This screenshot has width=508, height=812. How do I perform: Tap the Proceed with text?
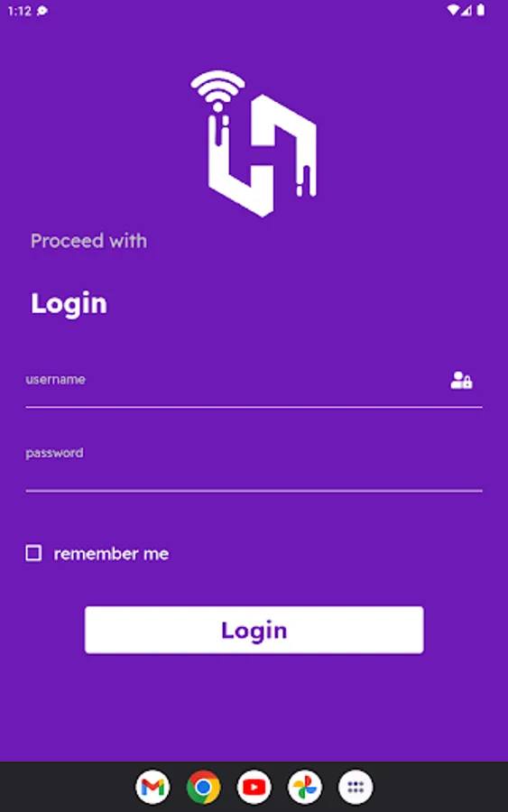88,241
